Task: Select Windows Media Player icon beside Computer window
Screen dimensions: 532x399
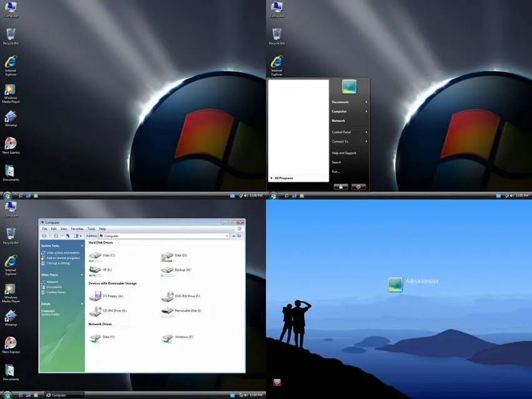Action: tap(11, 293)
